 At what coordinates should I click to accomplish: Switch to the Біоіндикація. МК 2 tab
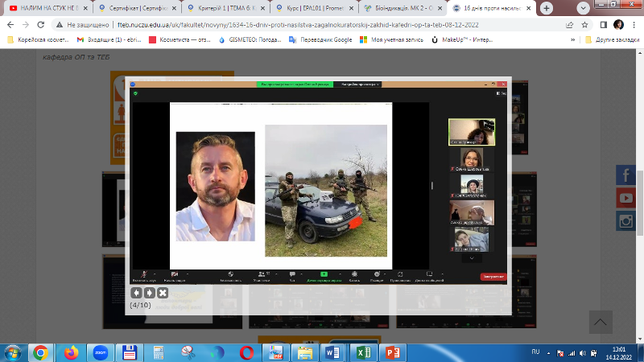coord(404,8)
